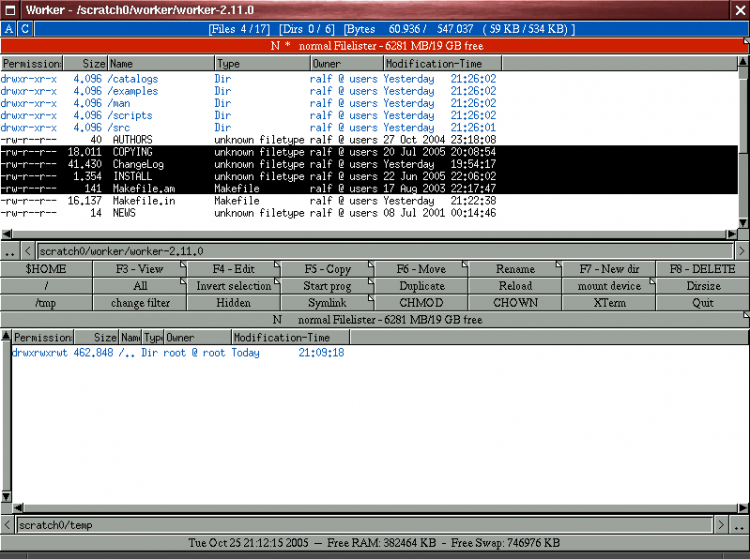Screen dimensions: 750x559
Task: Click the Duplicate button
Action: coord(421,286)
